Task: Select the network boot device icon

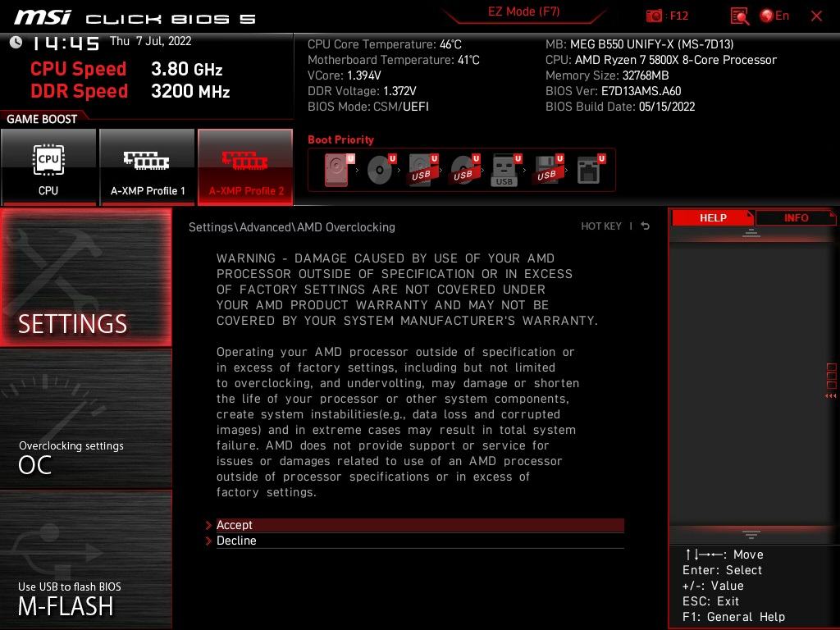Action: tap(591, 170)
